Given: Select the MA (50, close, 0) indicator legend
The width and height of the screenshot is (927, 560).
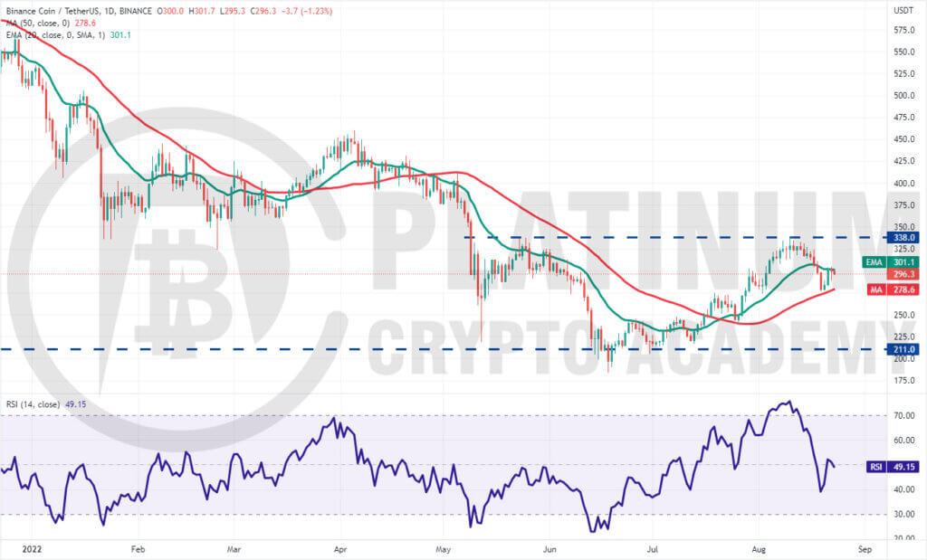Looking at the screenshot, I should point(37,23).
